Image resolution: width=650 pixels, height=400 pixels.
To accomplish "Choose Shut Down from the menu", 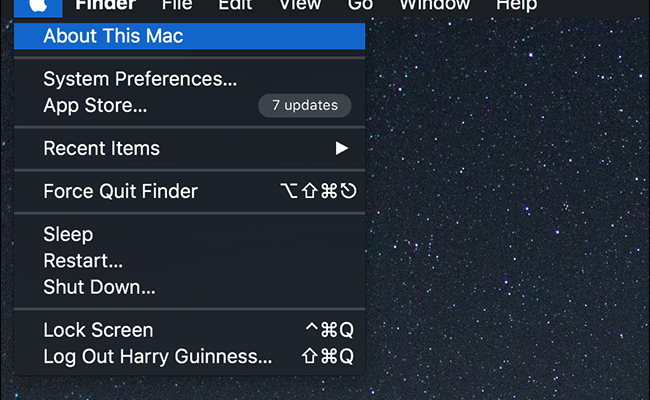I will [x=99, y=287].
